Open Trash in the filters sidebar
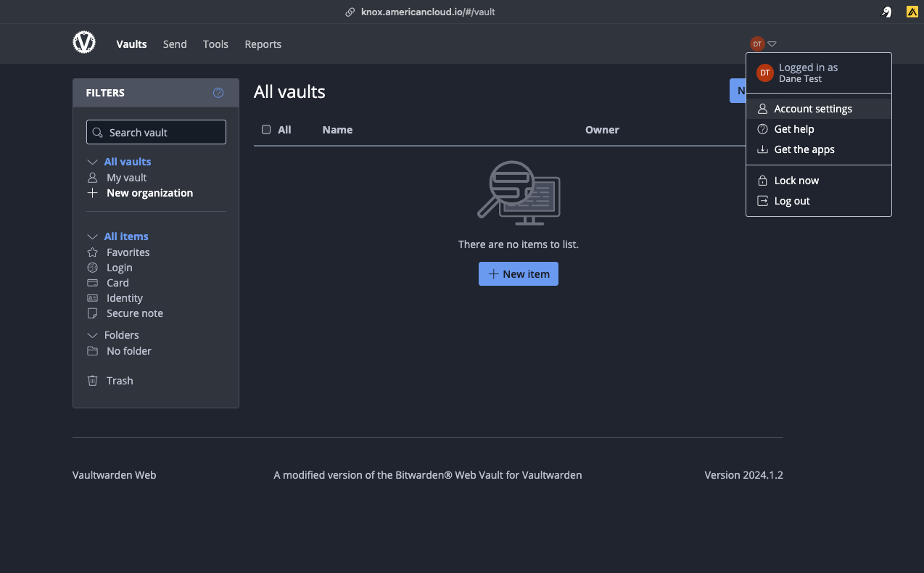Viewport: 924px width, 573px height. pyautogui.click(x=120, y=381)
